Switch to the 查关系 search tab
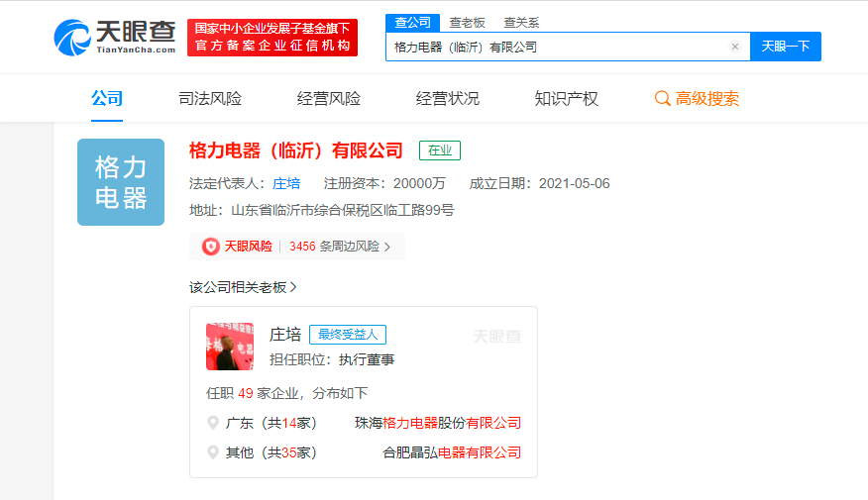This screenshot has width=868, height=500. (x=521, y=23)
